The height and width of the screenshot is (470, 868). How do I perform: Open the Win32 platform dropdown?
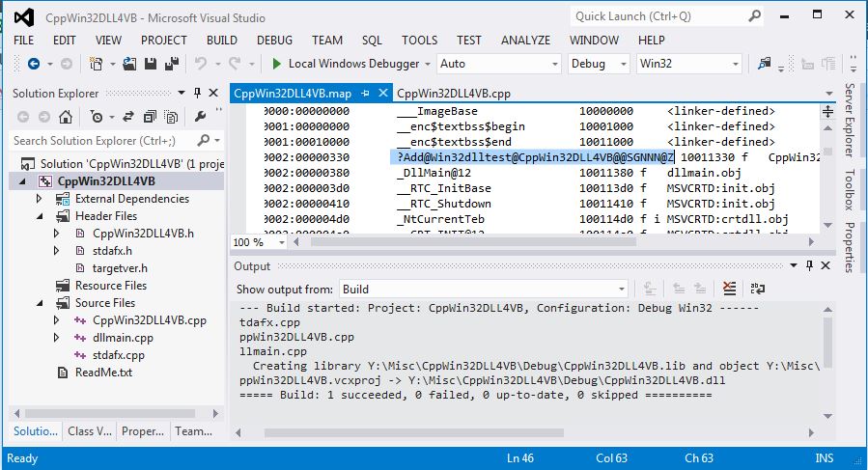coord(735,64)
